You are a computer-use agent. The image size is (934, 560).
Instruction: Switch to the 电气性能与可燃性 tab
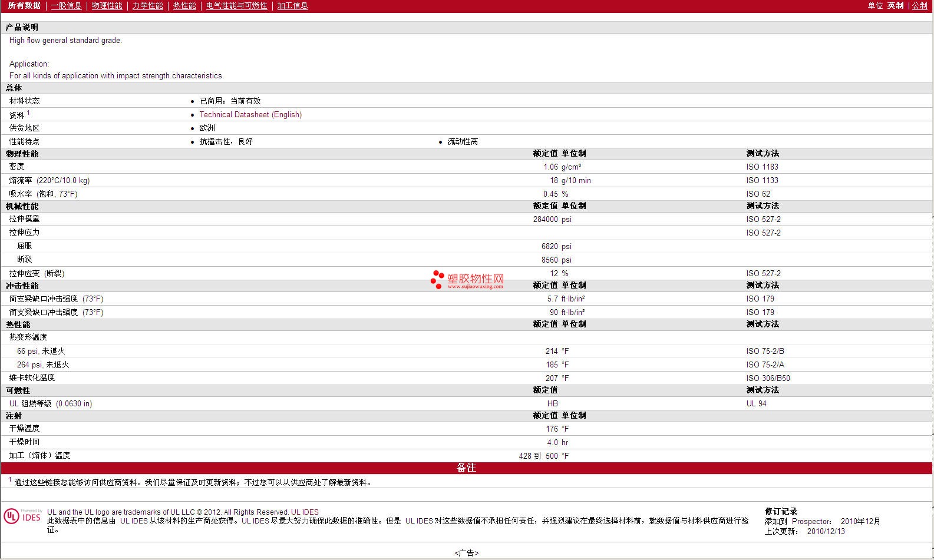tap(237, 5)
